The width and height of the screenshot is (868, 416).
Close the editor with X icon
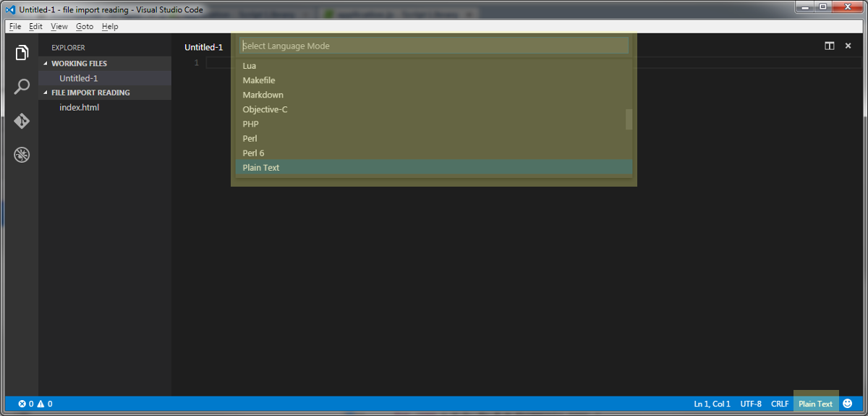tap(849, 46)
